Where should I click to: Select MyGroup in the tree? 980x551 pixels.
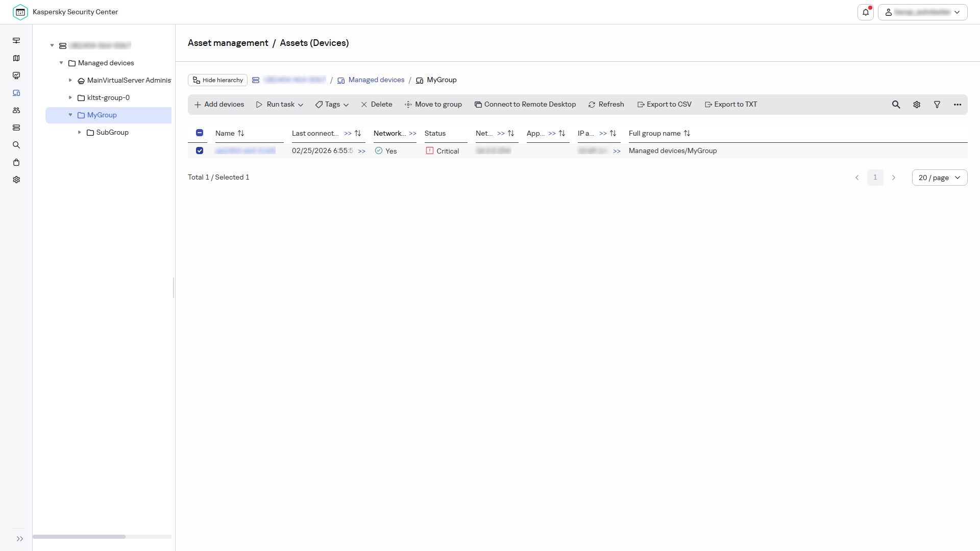click(108, 115)
